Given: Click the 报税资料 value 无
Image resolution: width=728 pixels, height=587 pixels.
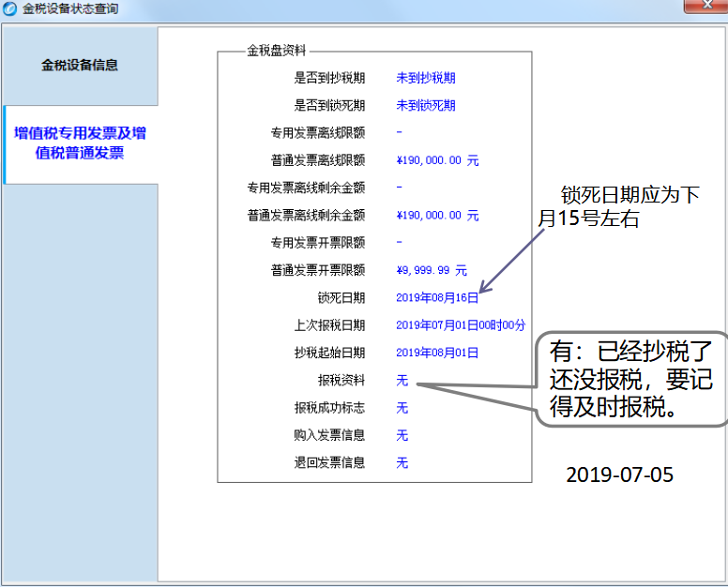Looking at the screenshot, I should tap(402, 381).
